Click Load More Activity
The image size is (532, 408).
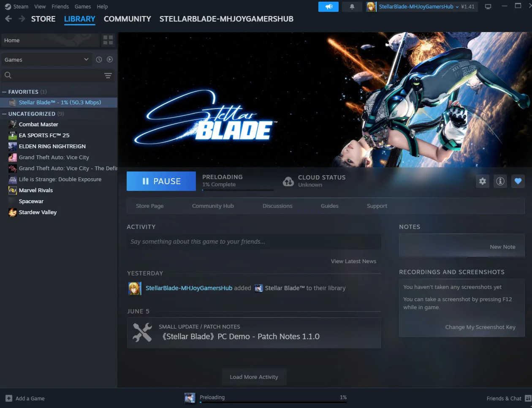254,377
